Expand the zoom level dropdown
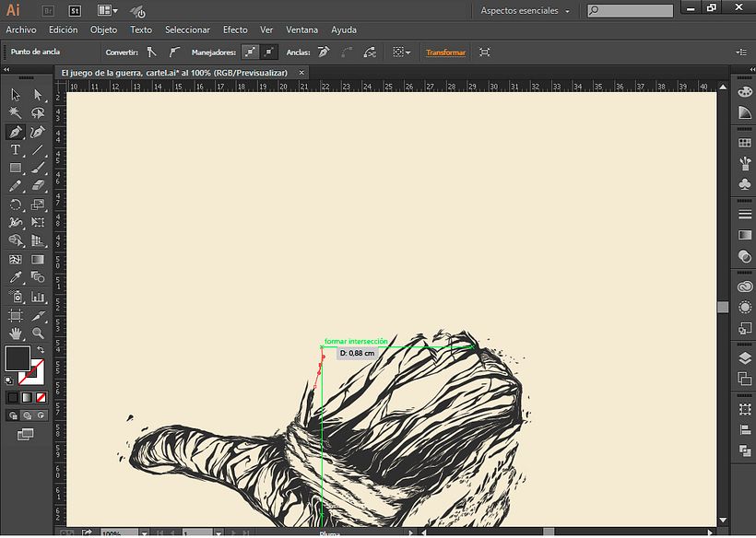756x538 pixels. pos(144,533)
